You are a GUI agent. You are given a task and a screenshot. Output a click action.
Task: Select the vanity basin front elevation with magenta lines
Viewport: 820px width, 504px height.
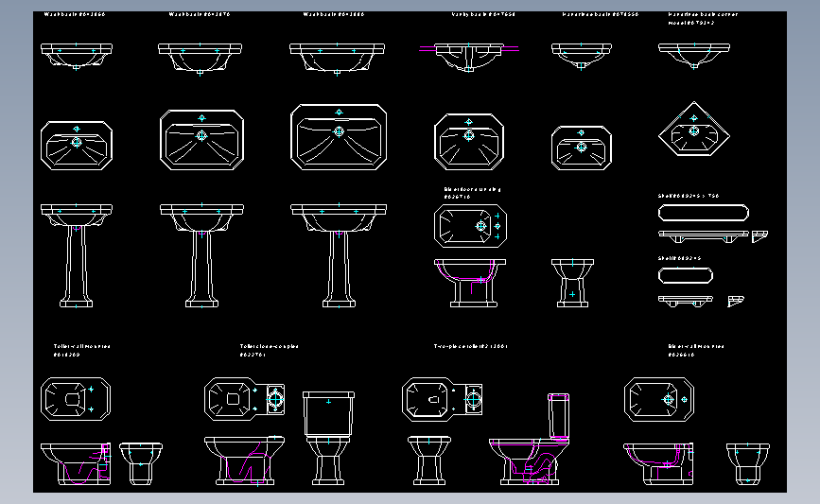469,57
